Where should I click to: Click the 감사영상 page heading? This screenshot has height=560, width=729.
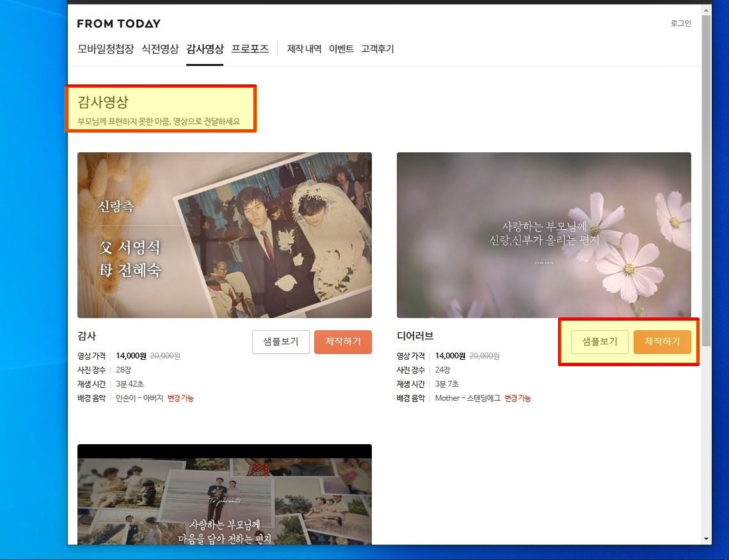(103, 102)
